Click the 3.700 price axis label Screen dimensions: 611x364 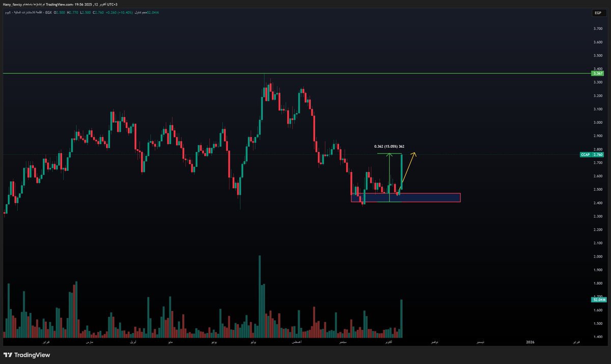pyautogui.click(x=598, y=29)
